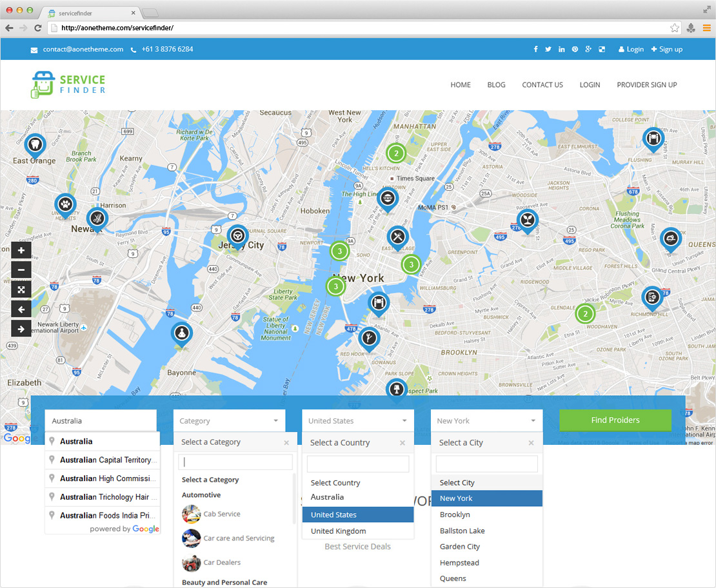Choose Brooklyn from the city list
This screenshot has width=716, height=588.
[x=455, y=514]
